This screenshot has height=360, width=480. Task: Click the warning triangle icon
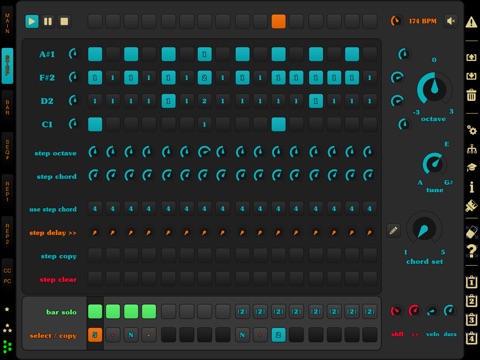coord(471,22)
